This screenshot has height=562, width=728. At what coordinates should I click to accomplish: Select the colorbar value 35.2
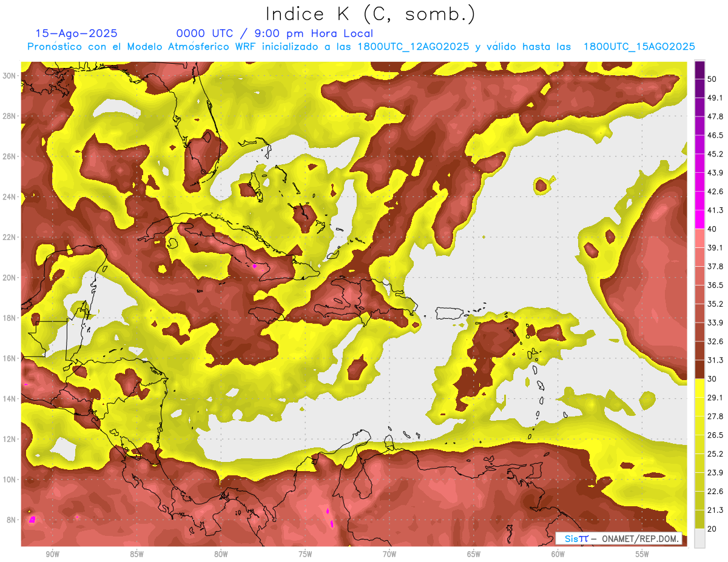point(715,304)
